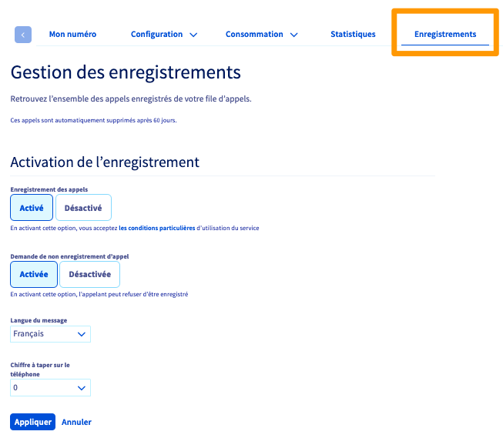Click the arrow in the language selector
The height and width of the screenshot is (448, 503).
click(82, 334)
